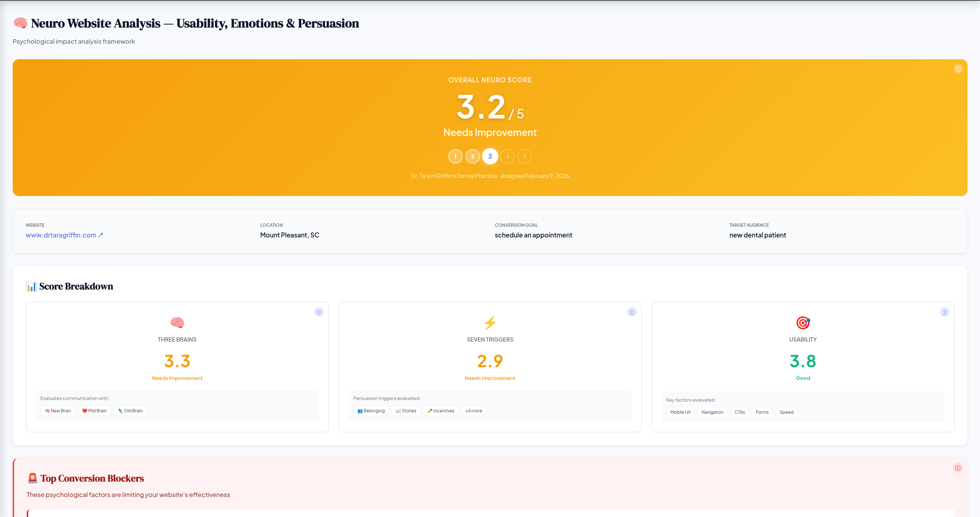980x517 pixels.
Task: Expand the +4 more triggers chip
Action: (474, 411)
